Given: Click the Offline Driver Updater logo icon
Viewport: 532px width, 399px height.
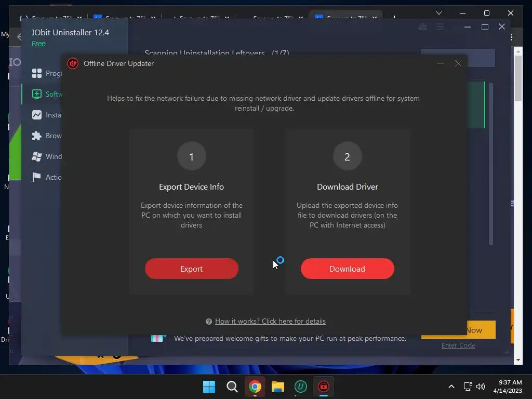Looking at the screenshot, I should point(73,63).
